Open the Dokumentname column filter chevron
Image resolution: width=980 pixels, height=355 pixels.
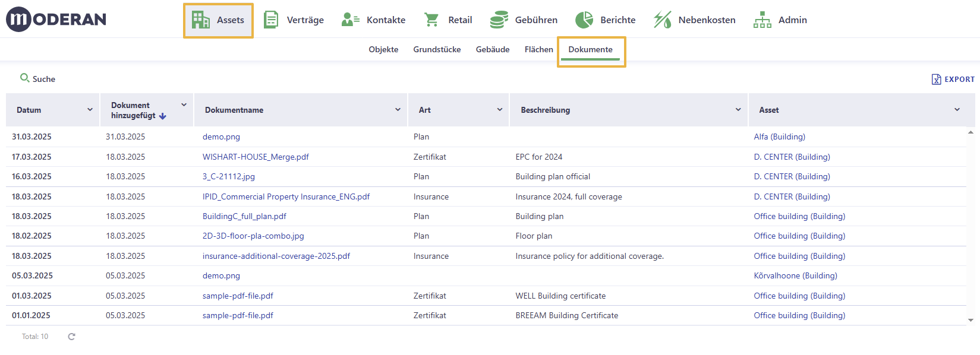click(x=398, y=110)
